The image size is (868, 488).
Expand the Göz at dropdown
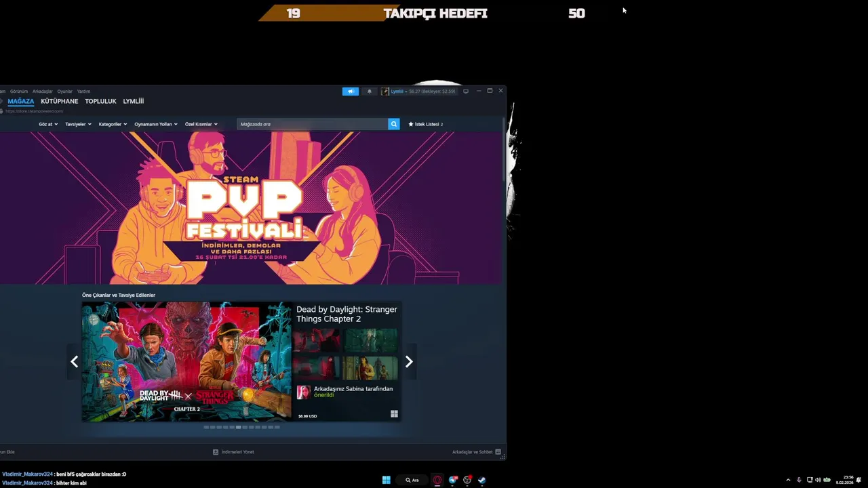[x=48, y=124]
